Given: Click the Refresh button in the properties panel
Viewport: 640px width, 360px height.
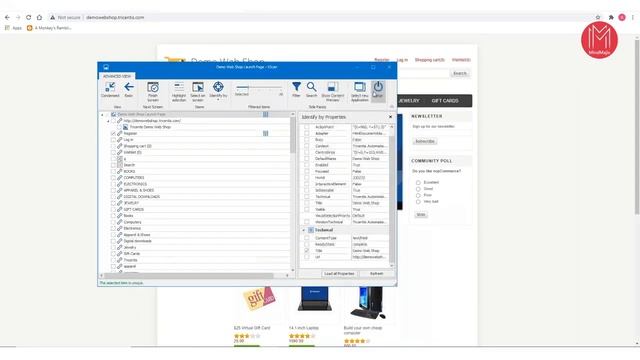Looking at the screenshot, I should [x=376, y=273].
